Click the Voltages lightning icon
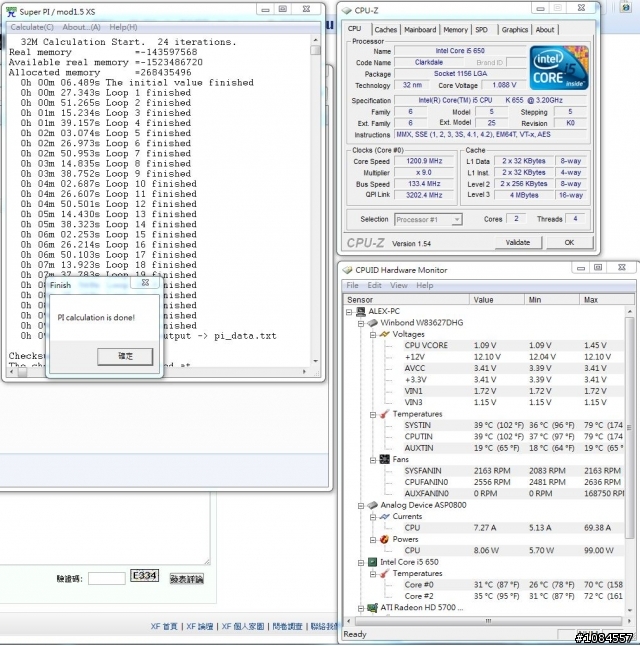640x646 pixels. [384, 334]
